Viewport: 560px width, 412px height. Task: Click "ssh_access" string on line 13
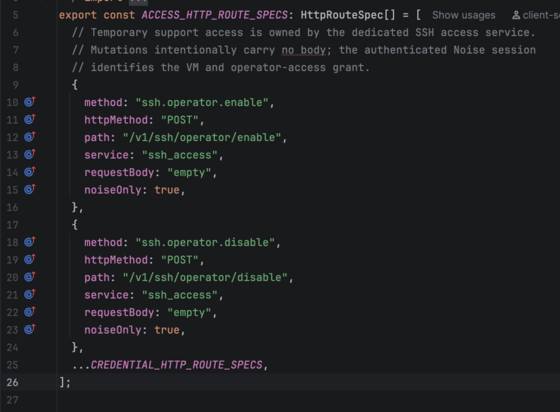point(180,155)
